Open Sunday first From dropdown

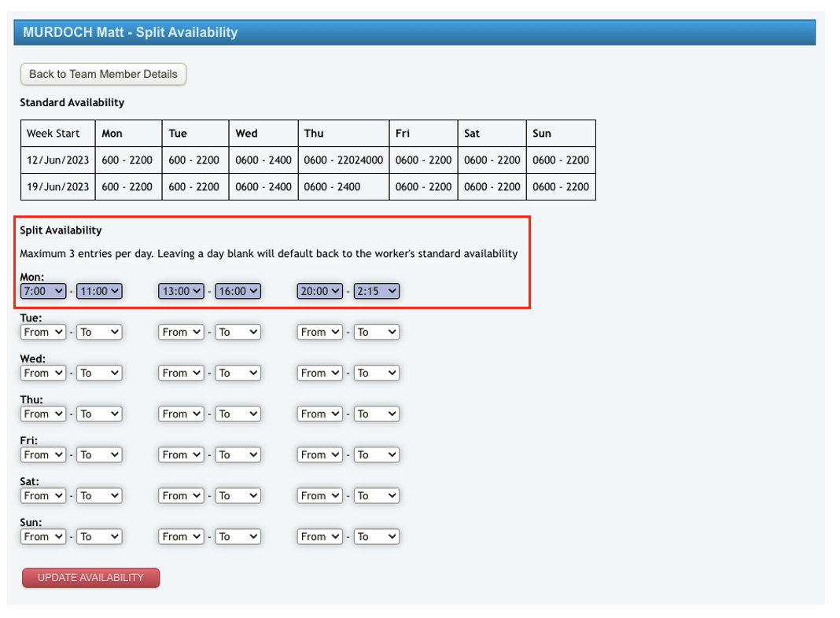tap(42, 537)
